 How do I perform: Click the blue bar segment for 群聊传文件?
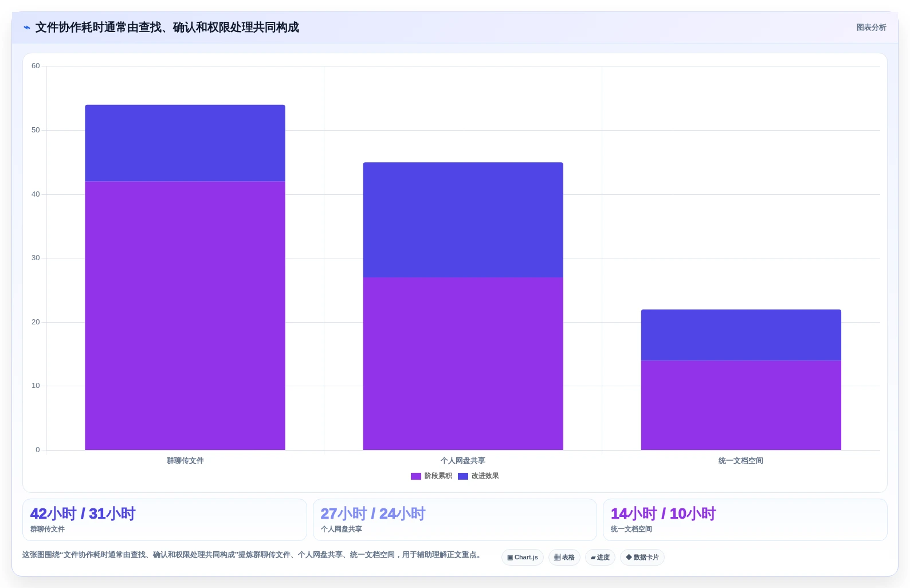click(x=185, y=143)
